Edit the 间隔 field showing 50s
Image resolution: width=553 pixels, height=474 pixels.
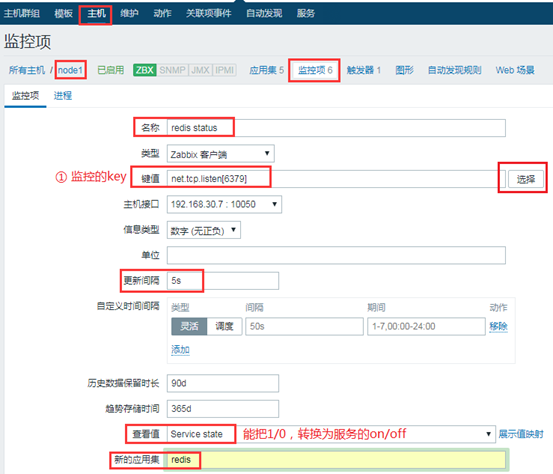pyautogui.click(x=304, y=326)
